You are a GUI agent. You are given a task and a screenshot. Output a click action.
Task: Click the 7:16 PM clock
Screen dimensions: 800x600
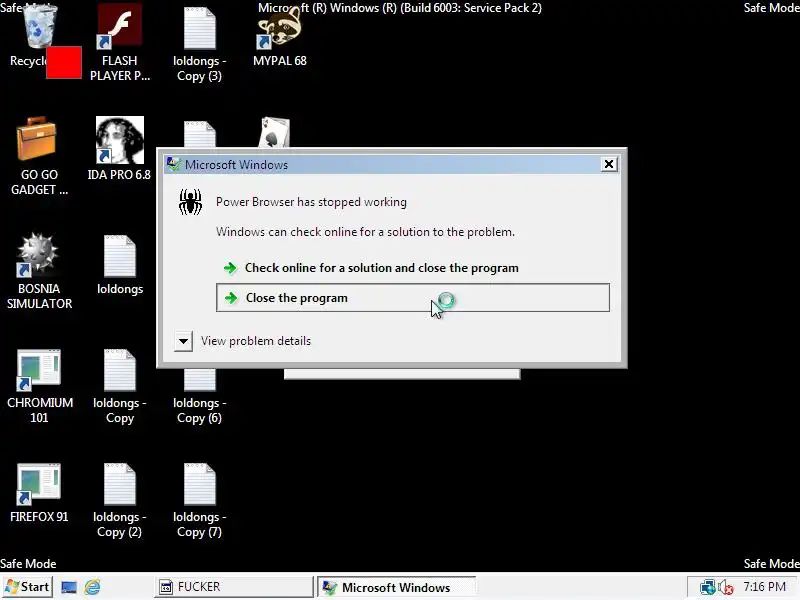click(x=764, y=587)
